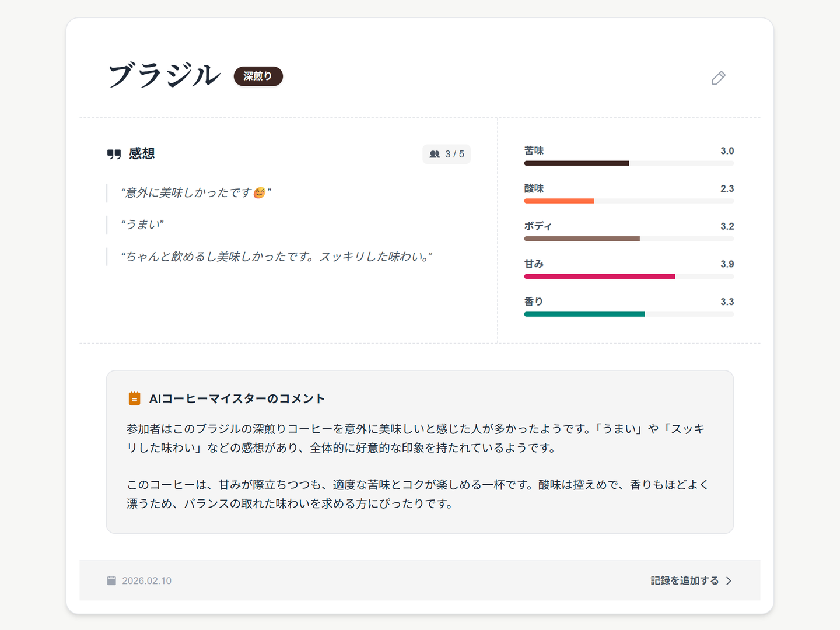Image resolution: width=840 pixels, height=630 pixels.
Task: Click the AIコーヒーマイスターのコメント heading
Action: (x=237, y=399)
